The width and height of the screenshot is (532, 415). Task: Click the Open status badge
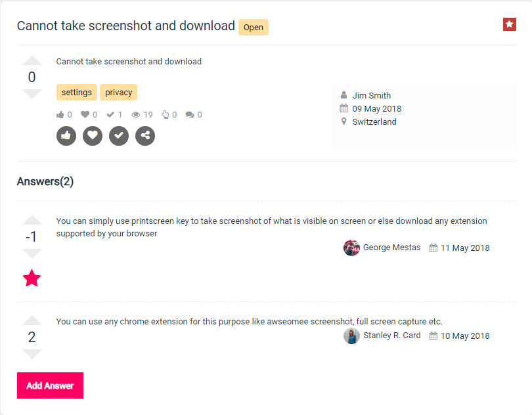click(x=254, y=28)
